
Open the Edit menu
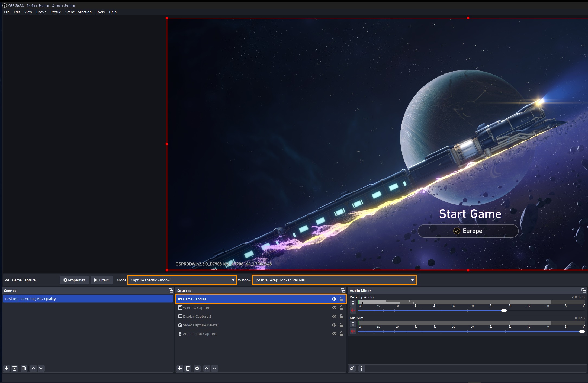pos(17,12)
